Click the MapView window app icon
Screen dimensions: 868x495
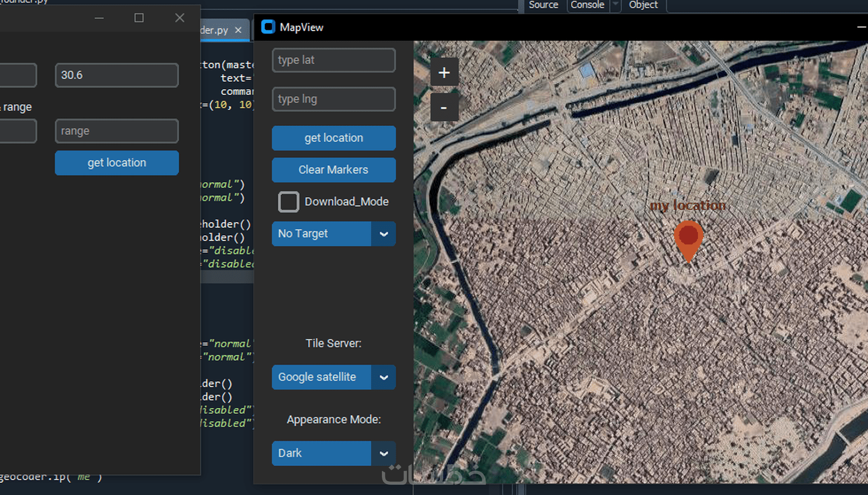click(x=268, y=27)
